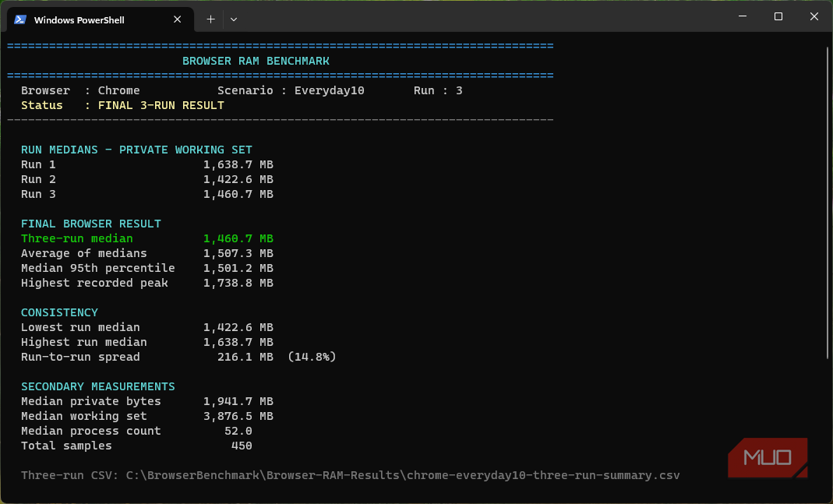Screen dimensions: 833x504
Task: Open a new terminal tab
Action: [x=211, y=19]
